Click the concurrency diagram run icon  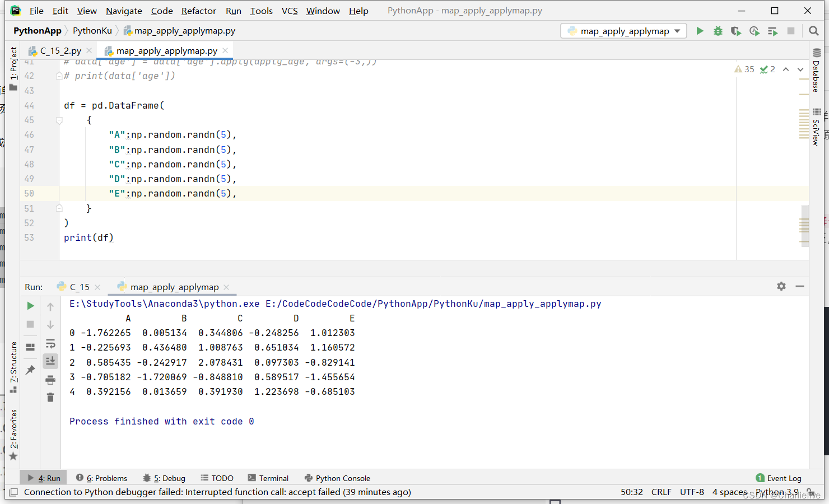point(772,31)
